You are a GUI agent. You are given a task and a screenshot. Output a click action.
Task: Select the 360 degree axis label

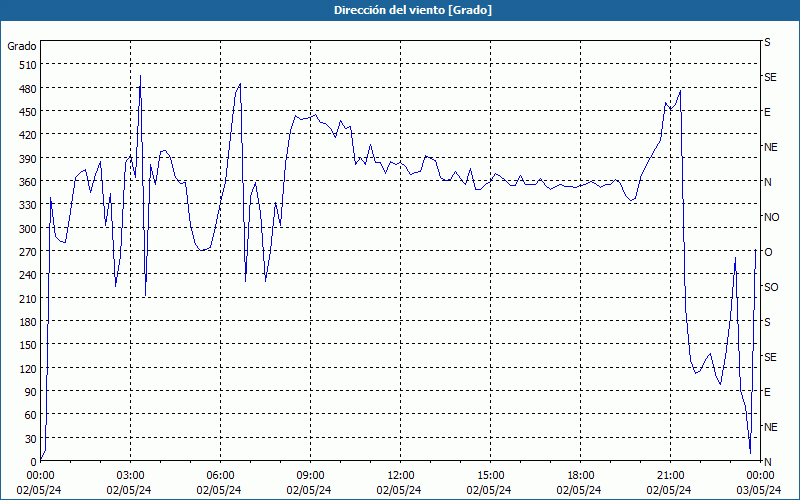pyautogui.click(x=28, y=182)
